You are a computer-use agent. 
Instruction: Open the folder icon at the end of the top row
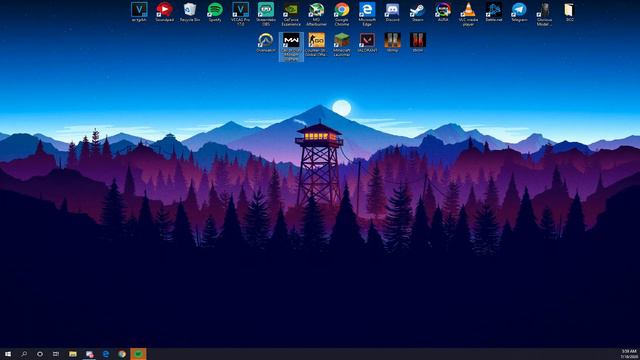(569, 12)
